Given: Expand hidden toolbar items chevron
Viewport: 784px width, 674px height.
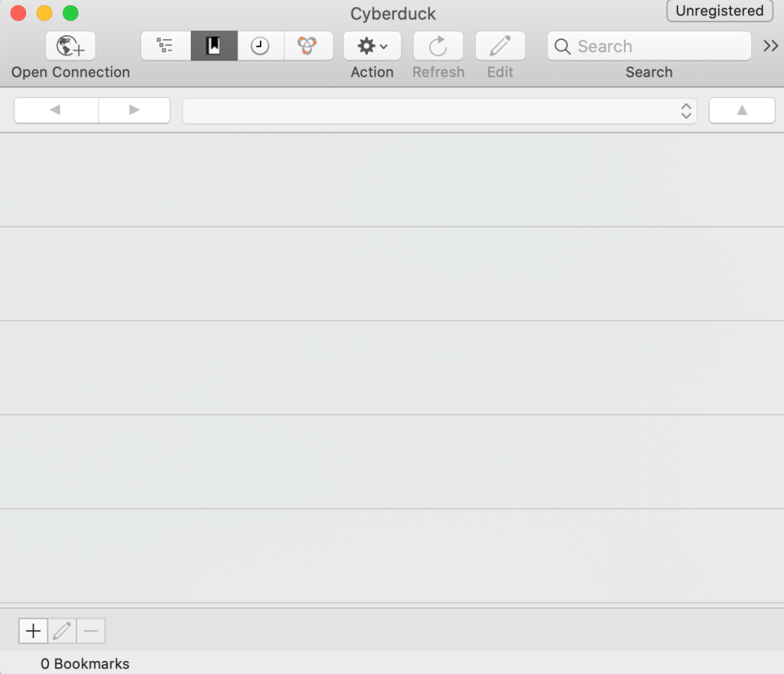Looking at the screenshot, I should 770,46.
